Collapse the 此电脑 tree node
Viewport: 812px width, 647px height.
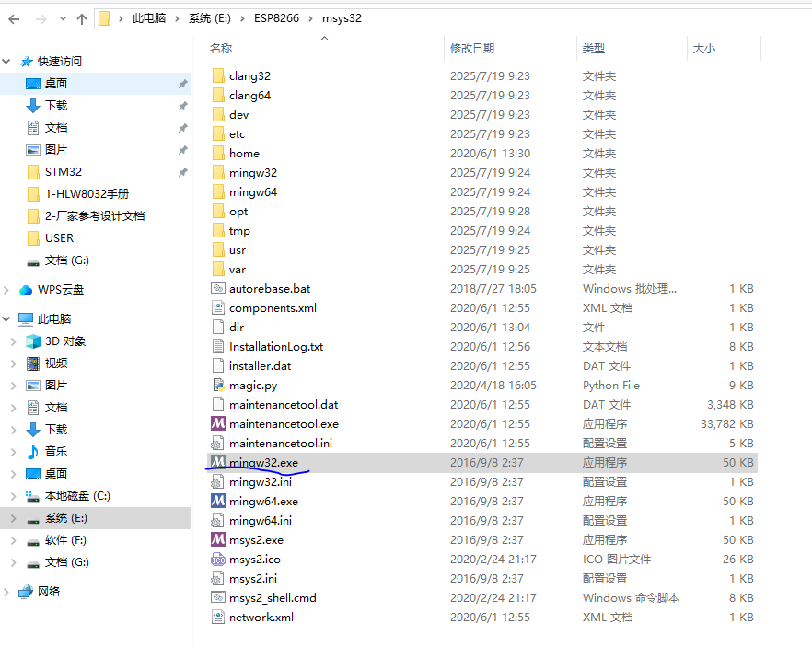[7, 319]
